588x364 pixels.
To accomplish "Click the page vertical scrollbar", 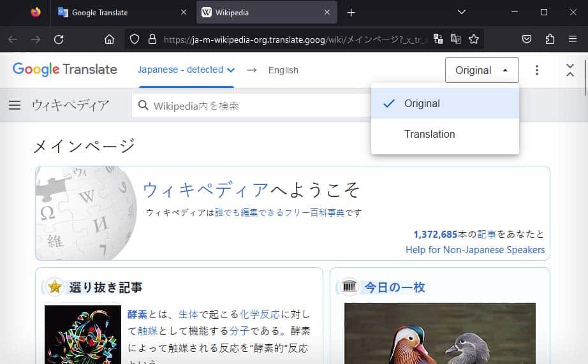I will tap(585, 77).
